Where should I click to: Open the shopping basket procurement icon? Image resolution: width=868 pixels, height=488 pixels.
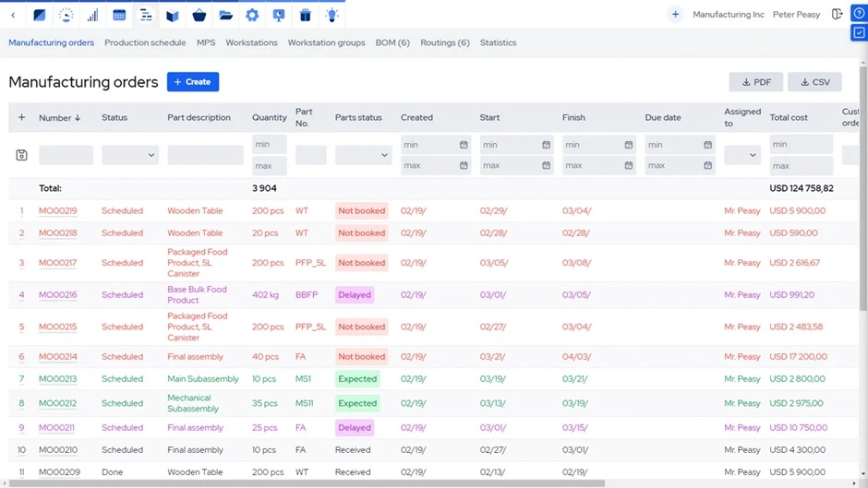(x=199, y=15)
